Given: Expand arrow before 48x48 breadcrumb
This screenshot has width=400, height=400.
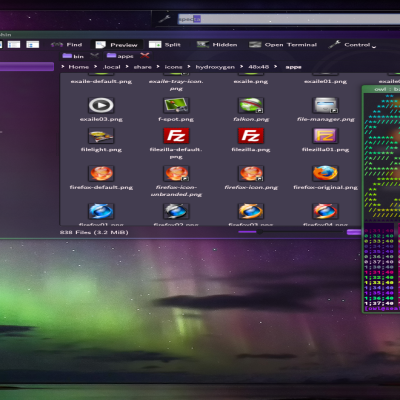Looking at the screenshot, I should click(x=242, y=67).
